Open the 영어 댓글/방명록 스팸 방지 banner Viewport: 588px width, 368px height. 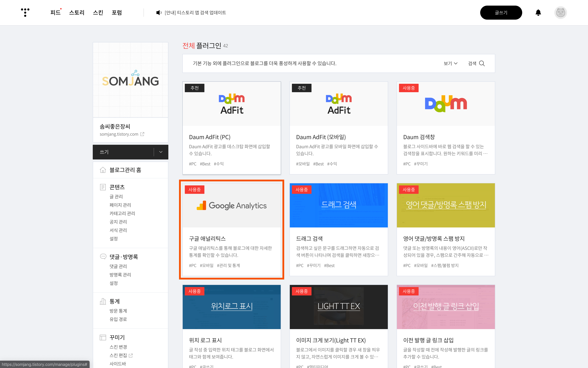pos(446,205)
